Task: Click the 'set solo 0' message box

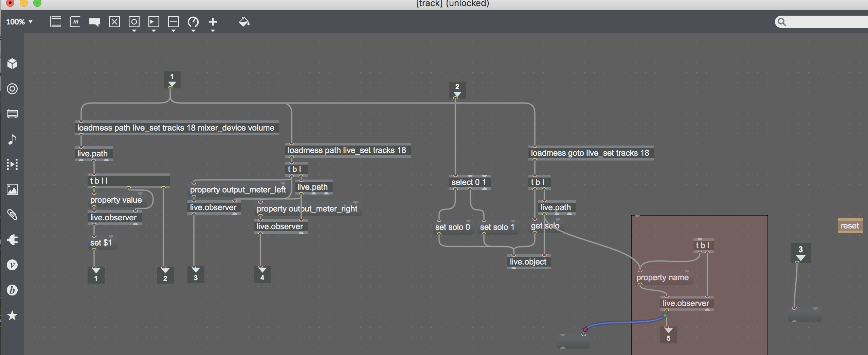Action: click(453, 227)
